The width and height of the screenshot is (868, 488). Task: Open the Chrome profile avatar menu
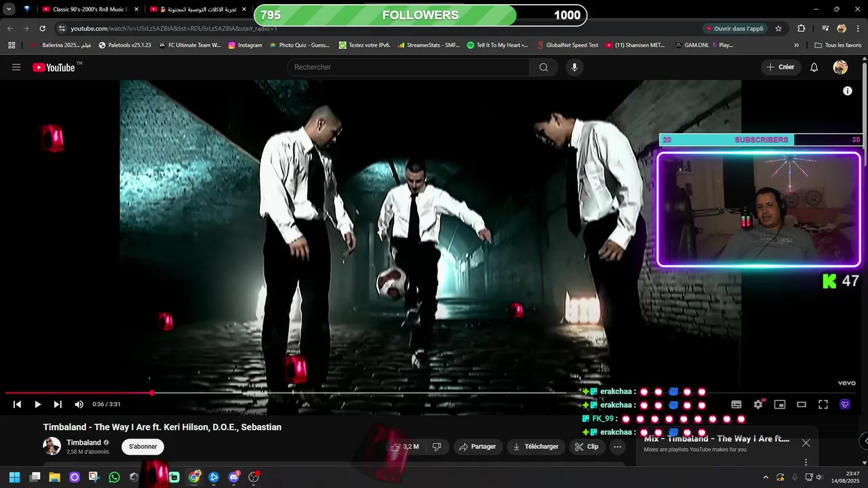pos(842,28)
